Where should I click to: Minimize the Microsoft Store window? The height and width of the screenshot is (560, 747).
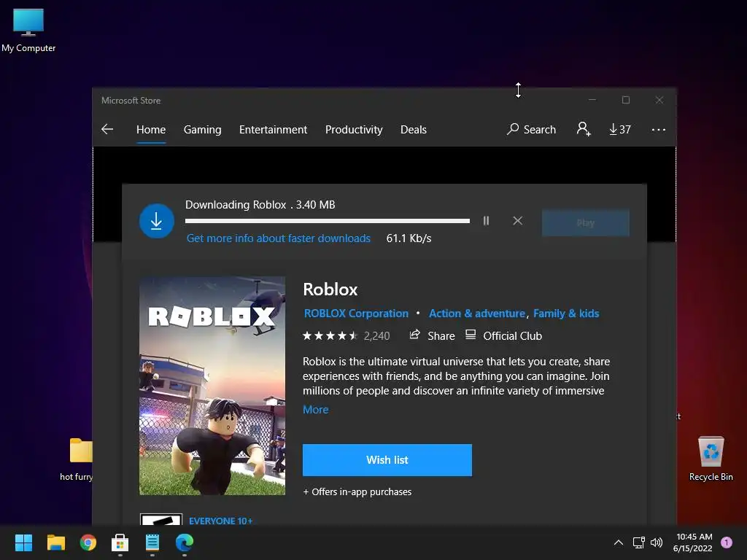[592, 100]
